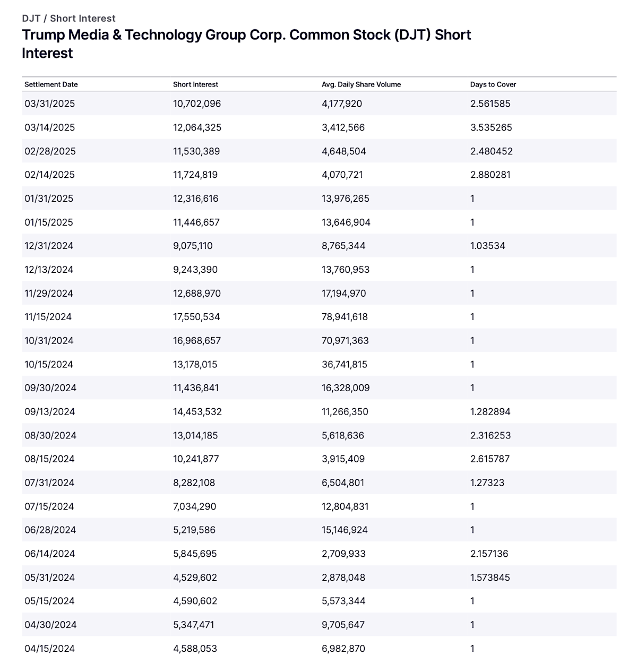Click the 04/15/2024 settlement date cell

pyautogui.click(x=49, y=648)
